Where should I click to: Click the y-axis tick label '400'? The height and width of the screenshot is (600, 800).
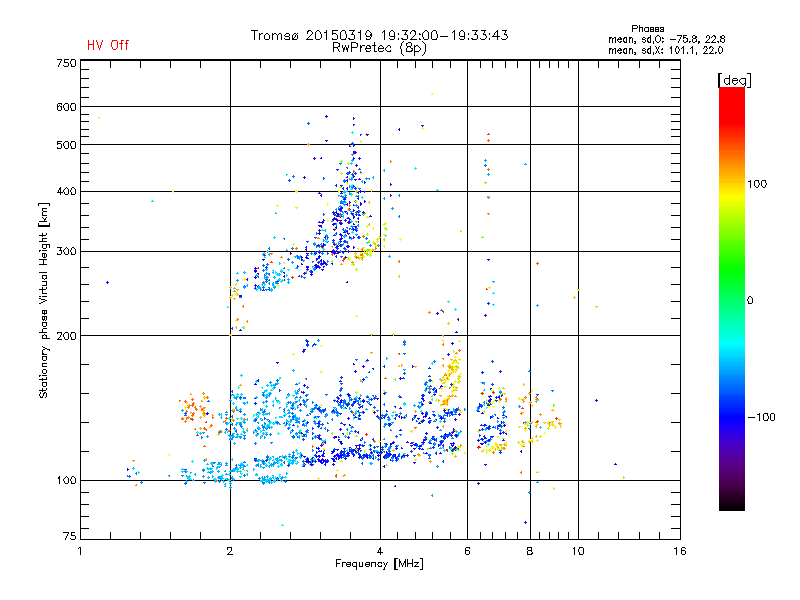click(x=66, y=191)
